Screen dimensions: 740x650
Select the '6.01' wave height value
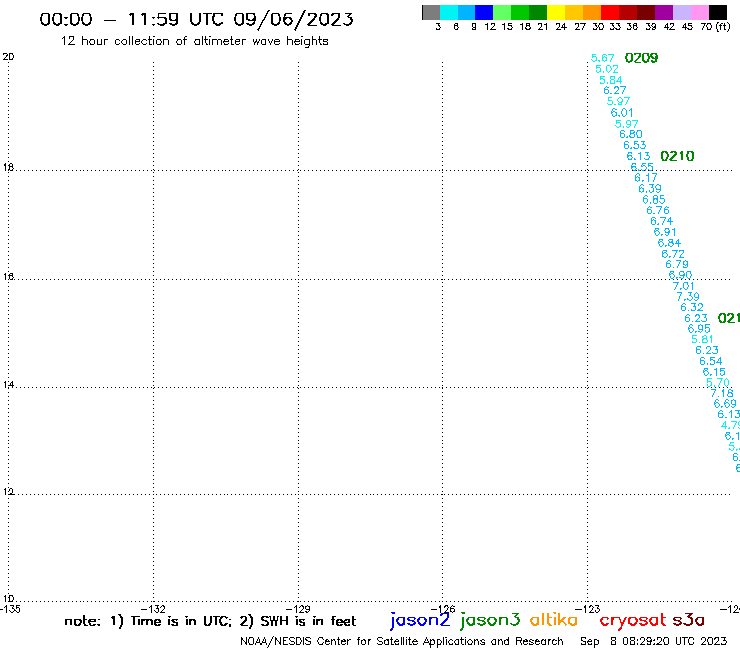(622, 113)
